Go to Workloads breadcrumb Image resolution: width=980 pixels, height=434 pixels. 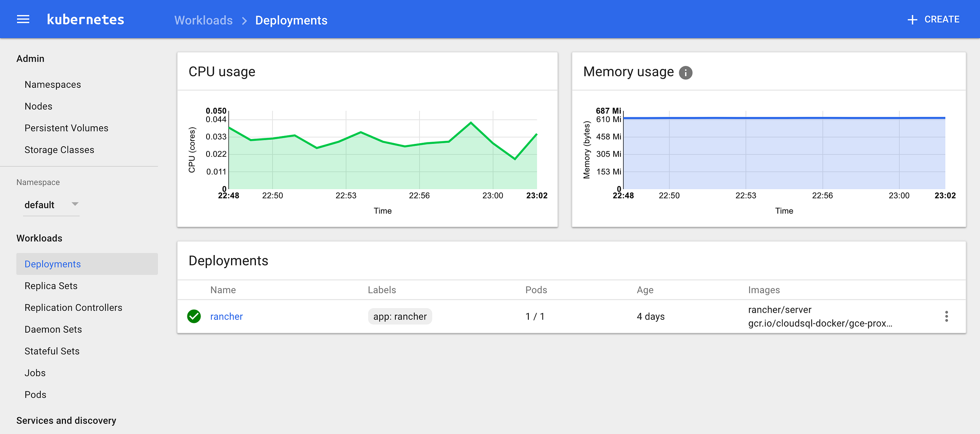tap(204, 20)
